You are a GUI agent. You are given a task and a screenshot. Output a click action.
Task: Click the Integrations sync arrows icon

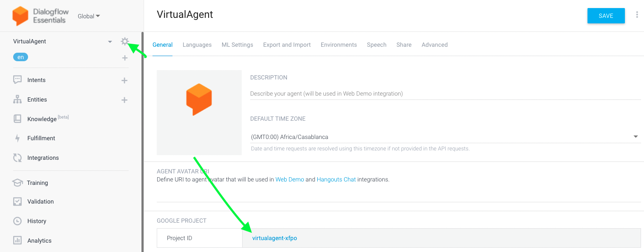tap(17, 158)
